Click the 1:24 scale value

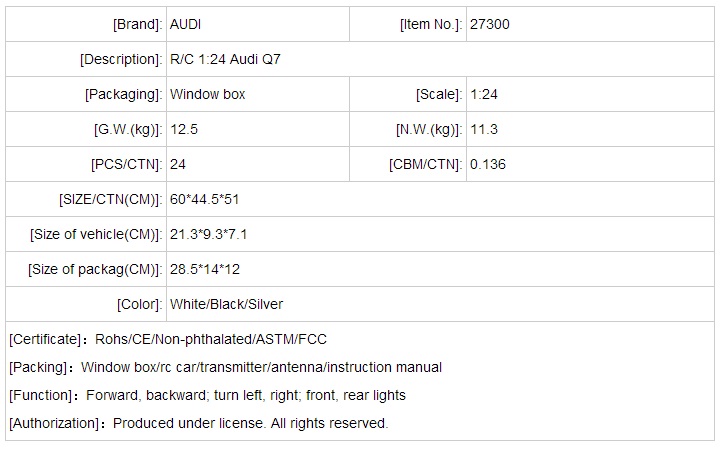click(x=485, y=94)
